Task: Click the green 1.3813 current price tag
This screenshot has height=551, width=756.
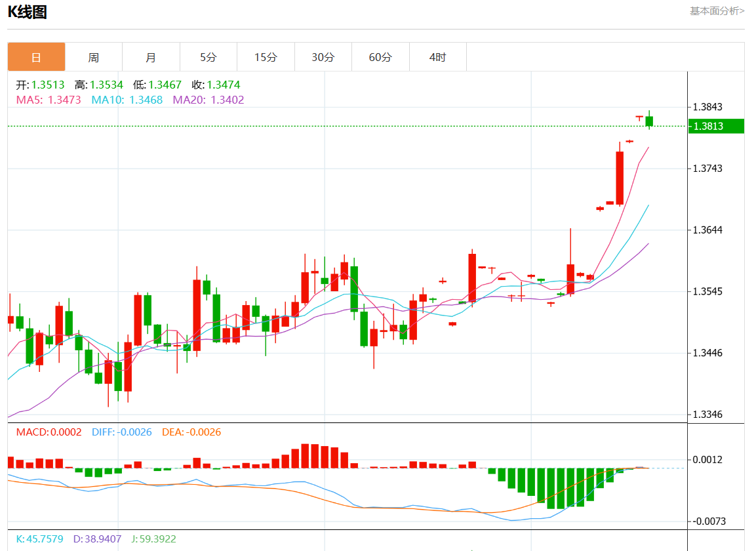Action: pyautogui.click(x=715, y=126)
